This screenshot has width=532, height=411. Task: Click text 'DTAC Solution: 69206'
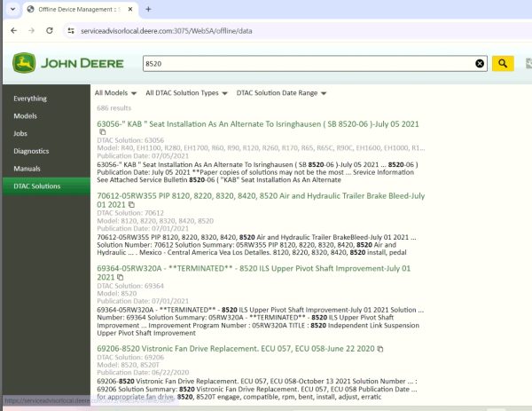pyautogui.click(x=130, y=358)
